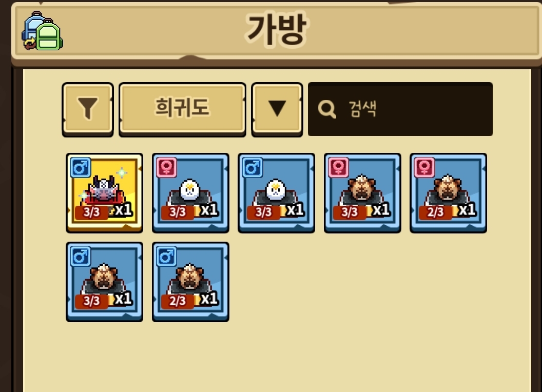Click female gender icon on white egg card
The height and width of the screenshot is (392, 542).
tap(167, 168)
